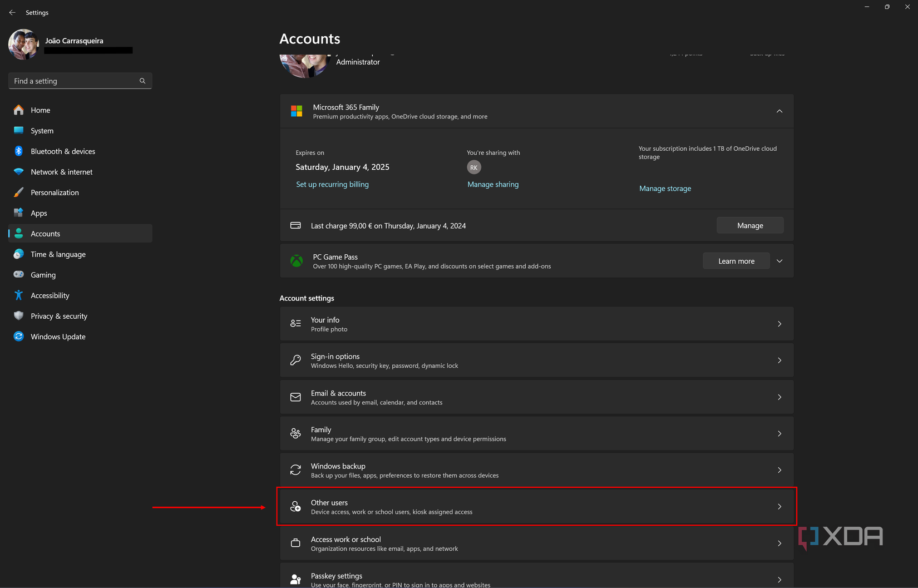Open the Set up recurring billing link
The height and width of the screenshot is (588, 918).
[332, 185]
